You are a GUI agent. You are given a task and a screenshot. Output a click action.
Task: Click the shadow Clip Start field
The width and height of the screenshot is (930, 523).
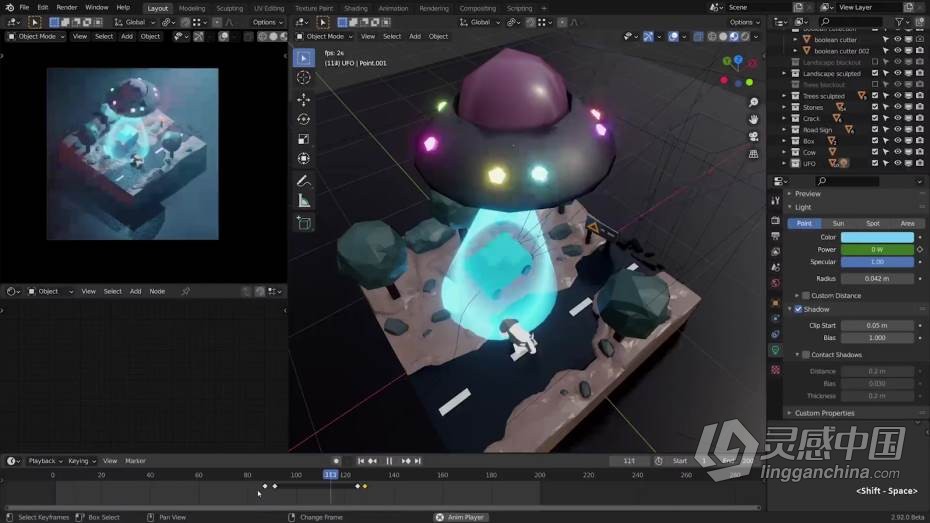(877, 325)
